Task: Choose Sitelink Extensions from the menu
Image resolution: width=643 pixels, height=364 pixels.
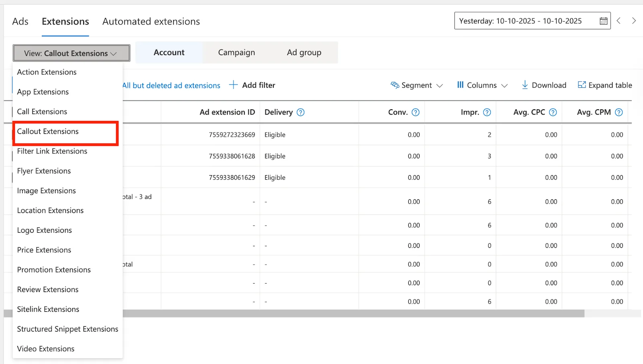Action: coord(68,309)
